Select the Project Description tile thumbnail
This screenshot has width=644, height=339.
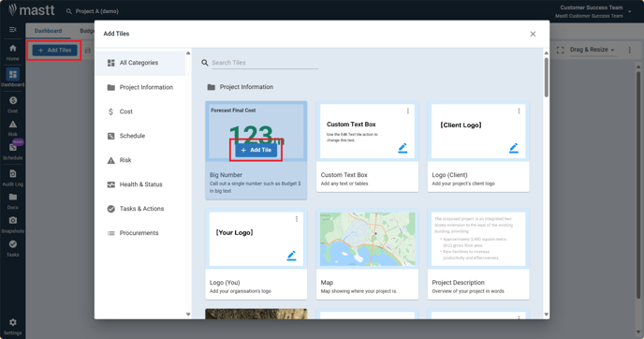click(x=478, y=239)
